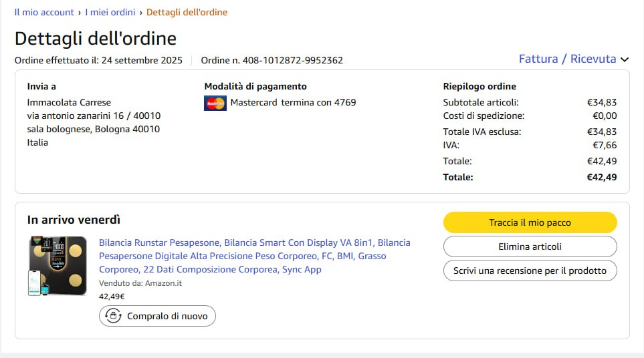This screenshot has height=358, width=644.
Task: Click the Mastercard card logo icon
Action: (x=215, y=103)
